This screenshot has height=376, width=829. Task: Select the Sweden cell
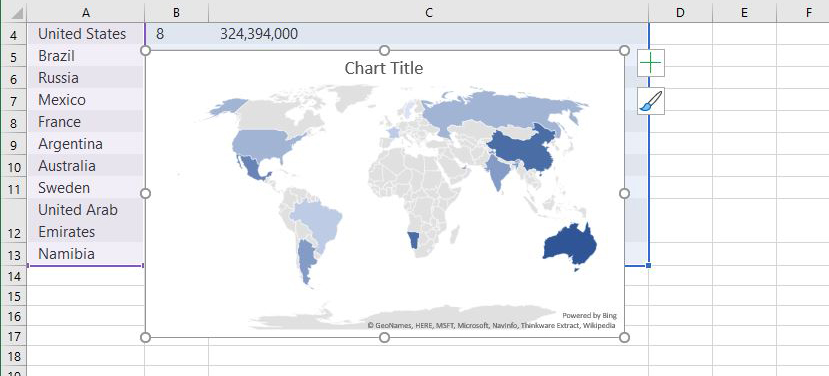(x=86, y=188)
